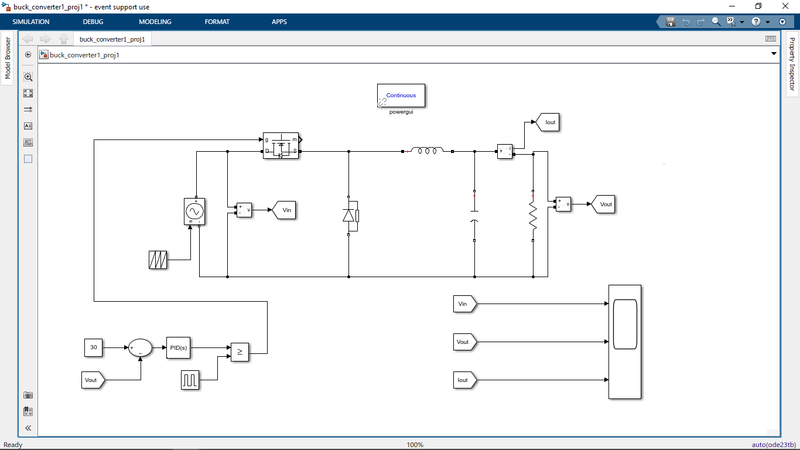The width and height of the screenshot is (800, 450).
Task: Toggle sample time display arrows icon
Action: click(28, 109)
